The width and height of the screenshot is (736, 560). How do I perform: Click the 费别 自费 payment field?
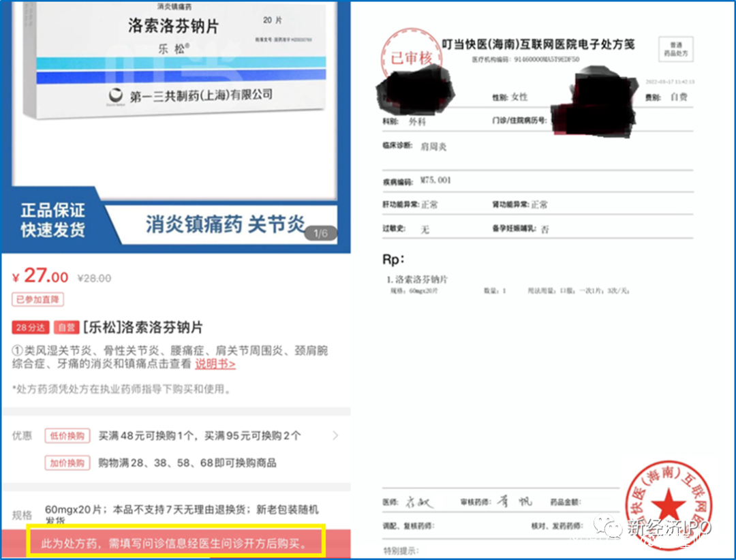[666, 97]
